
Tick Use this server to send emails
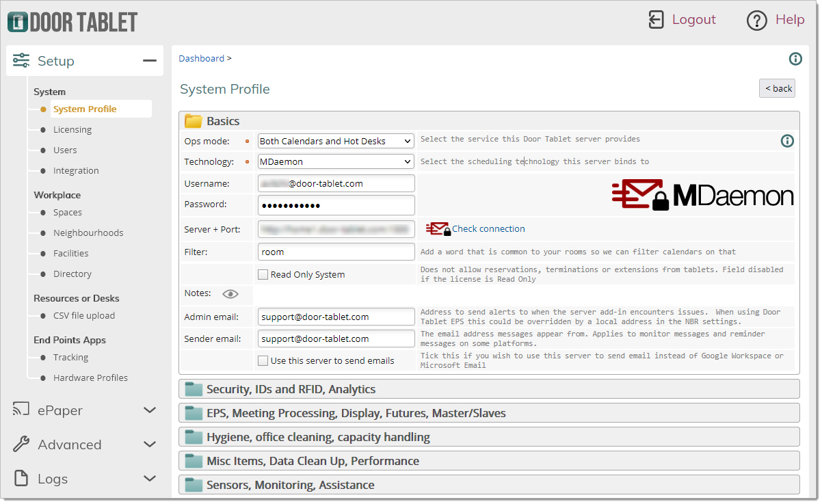tap(263, 361)
